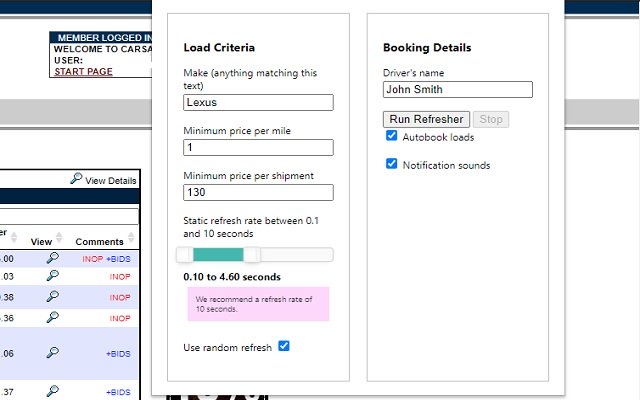This screenshot has height=400, width=640.
Task: Click the View Details text label
Action: [111, 181]
